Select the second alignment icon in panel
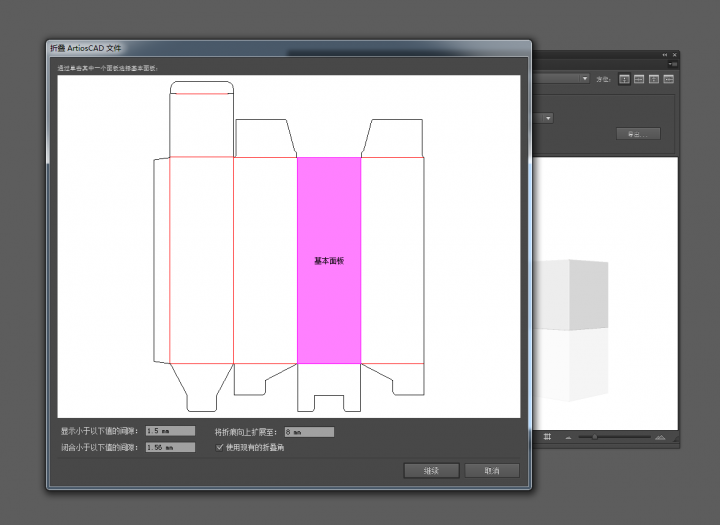The width and height of the screenshot is (720, 525). click(x=639, y=78)
